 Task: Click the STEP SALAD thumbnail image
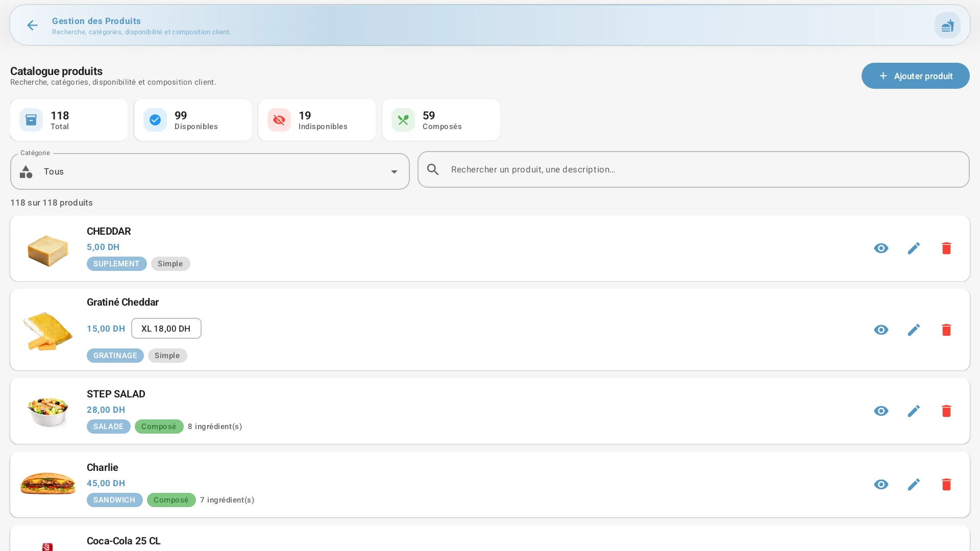pos(48,411)
